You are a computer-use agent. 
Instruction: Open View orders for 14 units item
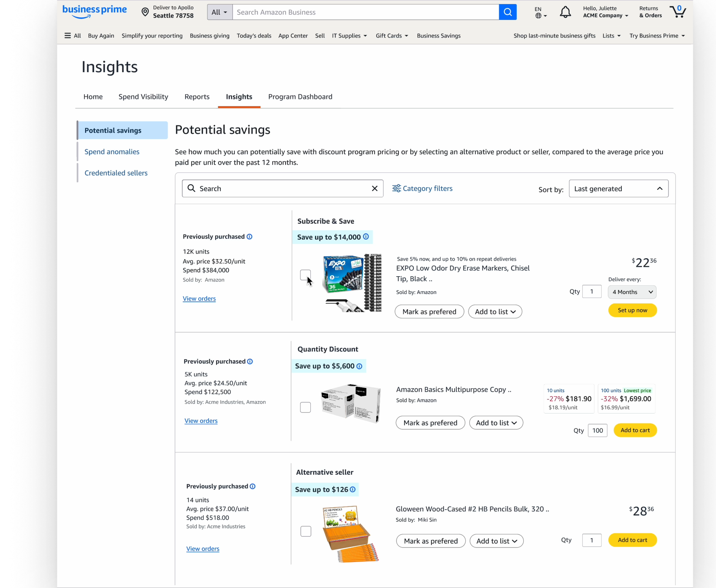203,549
